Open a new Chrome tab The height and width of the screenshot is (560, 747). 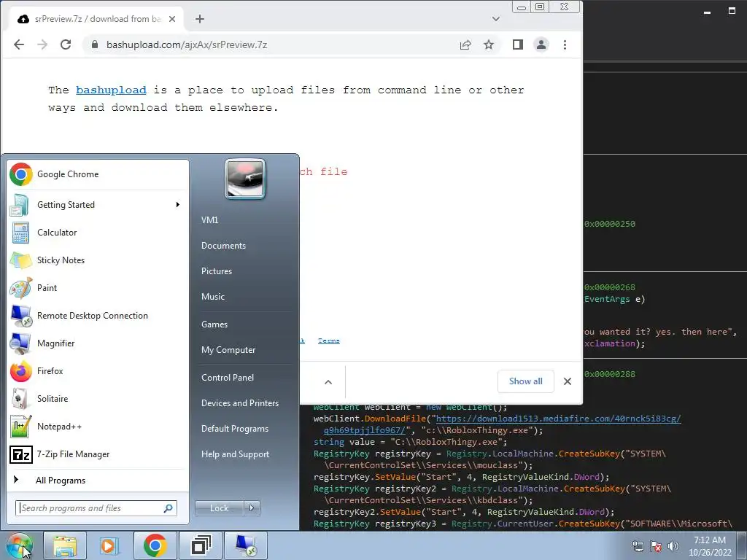coord(200,19)
